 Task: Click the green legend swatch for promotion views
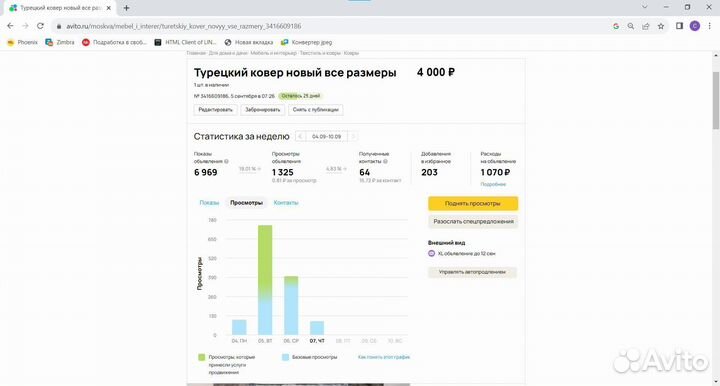[x=201, y=357]
